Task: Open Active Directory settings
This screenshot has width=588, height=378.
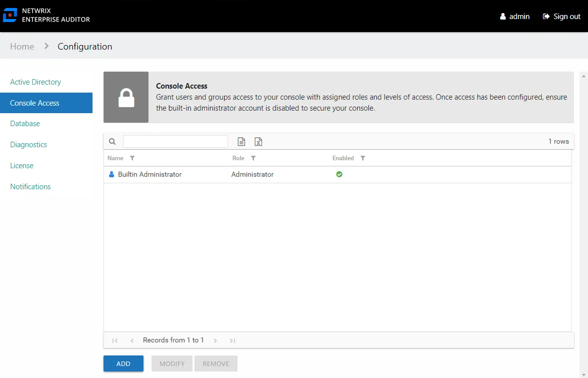Action: [x=35, y=82]
